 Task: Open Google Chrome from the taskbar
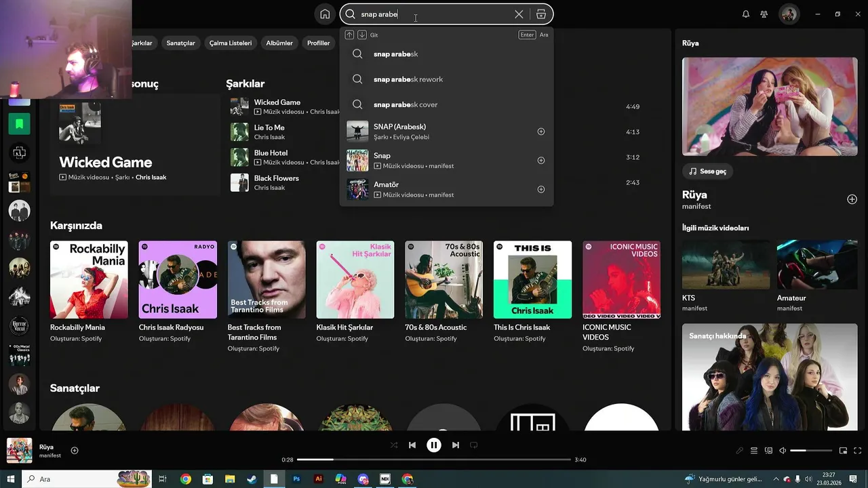click(x=185, y=479)
